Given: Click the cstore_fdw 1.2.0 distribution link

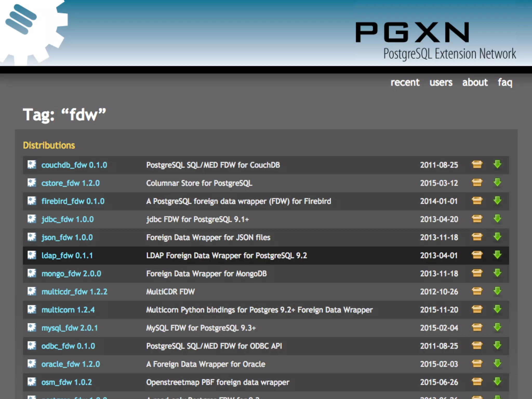Looking at the screenshot, I should pyautogui.click(x=70, y=183).
